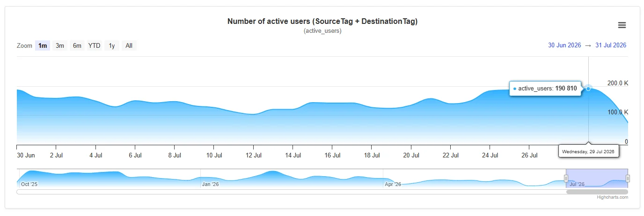This screenshot has width=644, height=216.
Task: Click the navigator scrollbar thumb
Action: coord(597,192)
